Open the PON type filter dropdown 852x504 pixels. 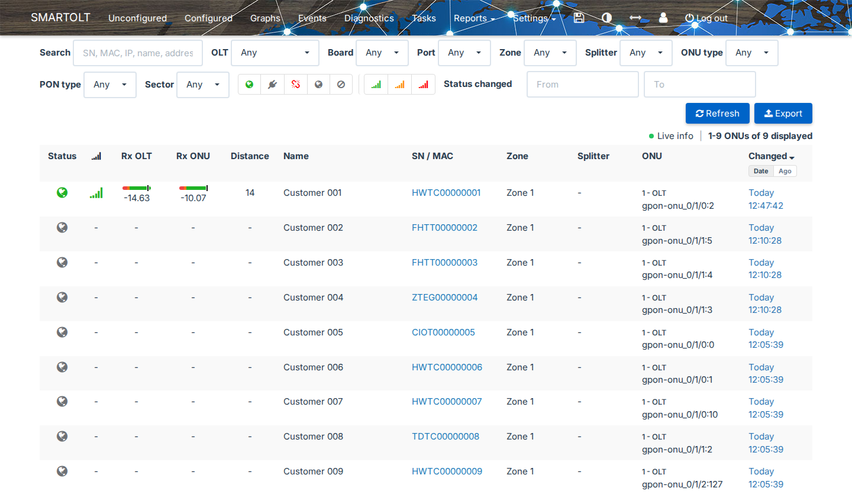(110, 85)
